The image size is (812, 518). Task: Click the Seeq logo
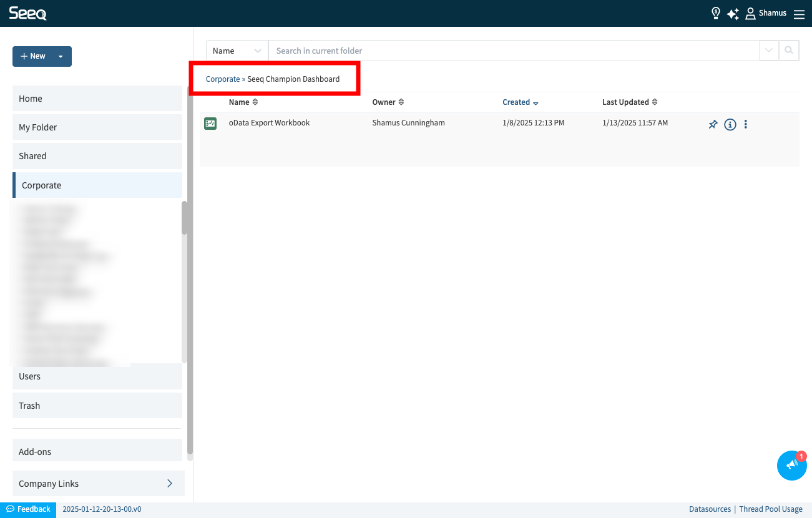27,13
